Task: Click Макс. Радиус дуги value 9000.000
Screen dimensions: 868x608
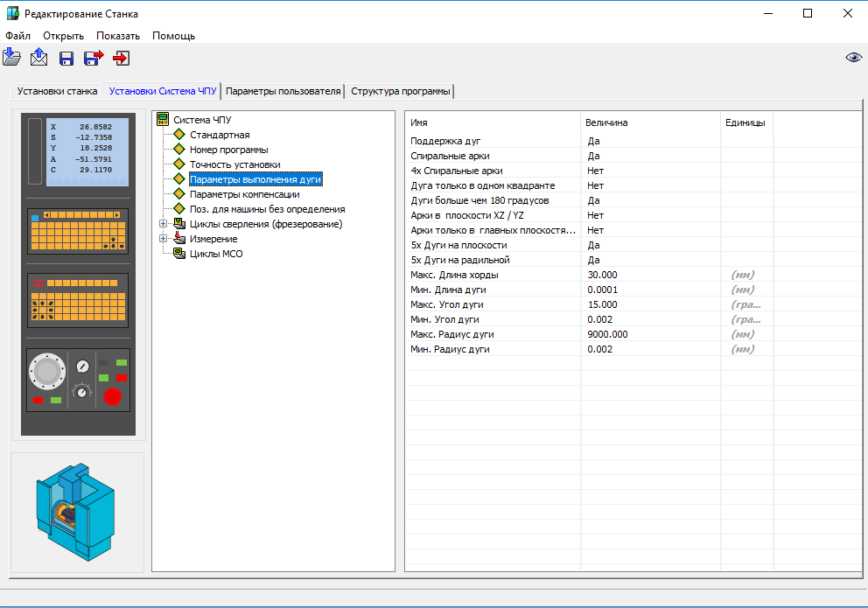Action: [607, 334]
